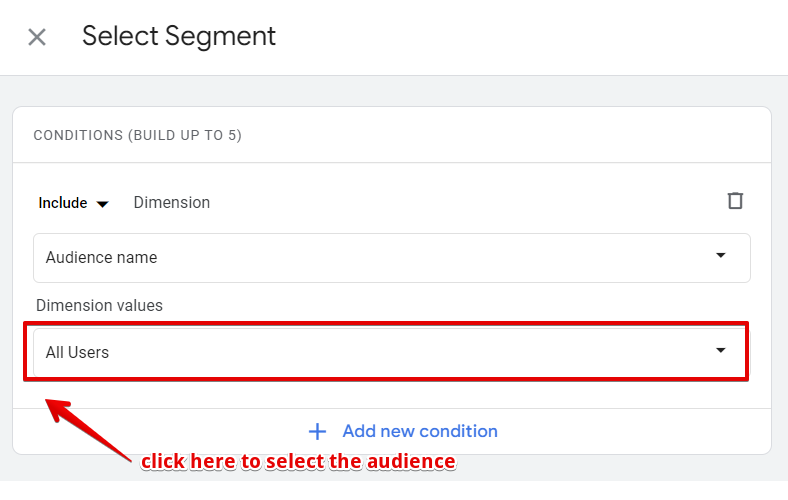Click the All Users dropdown arrow

point(721,350)
